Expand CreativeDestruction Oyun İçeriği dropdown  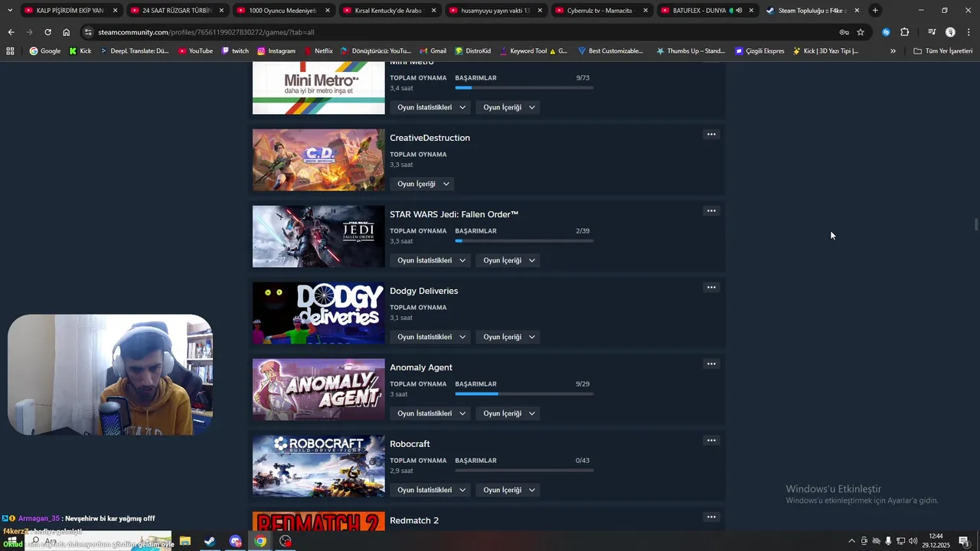coord(423,184)
